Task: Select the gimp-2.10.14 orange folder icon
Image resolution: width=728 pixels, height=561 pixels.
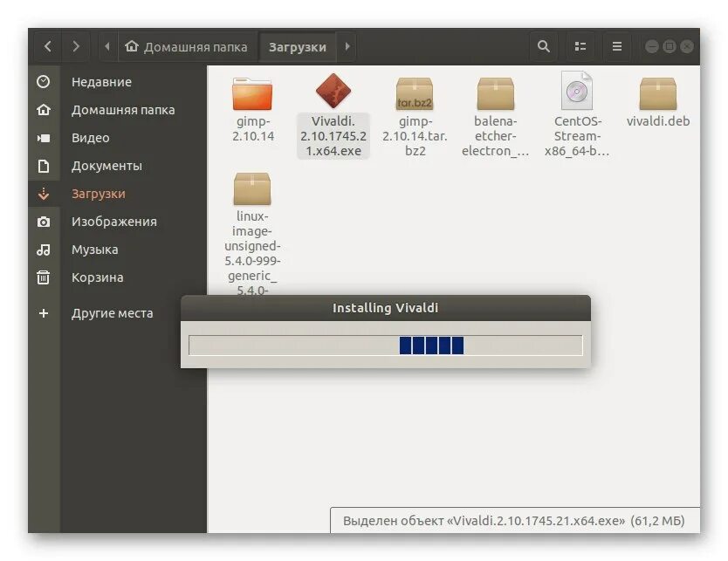Action: pos(252,93)
